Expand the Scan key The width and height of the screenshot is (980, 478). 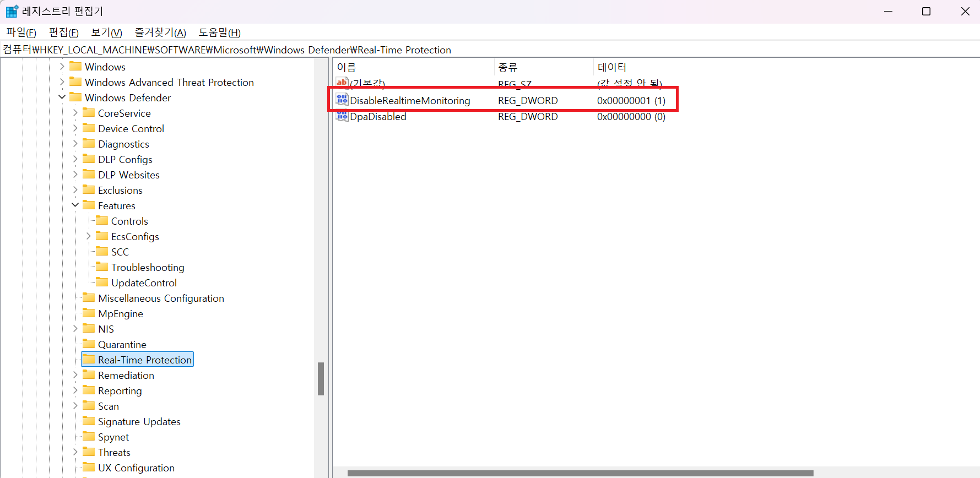pos(75,405)
